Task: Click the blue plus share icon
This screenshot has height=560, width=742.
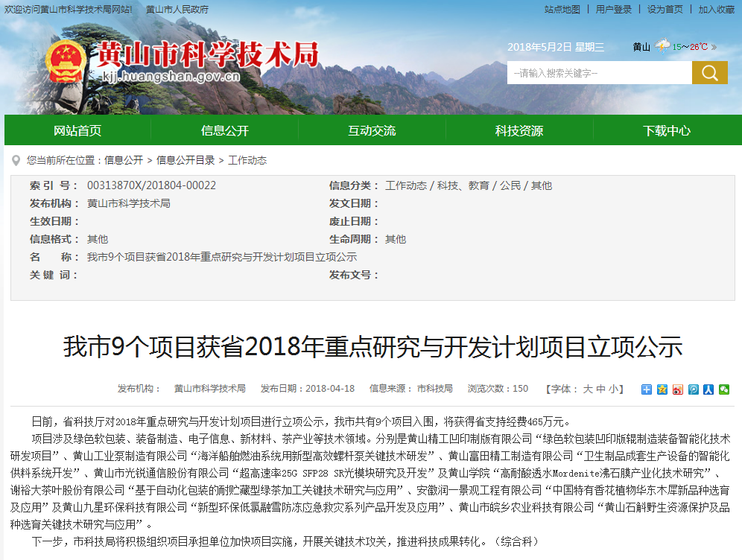Action: (x=646, y=389)
